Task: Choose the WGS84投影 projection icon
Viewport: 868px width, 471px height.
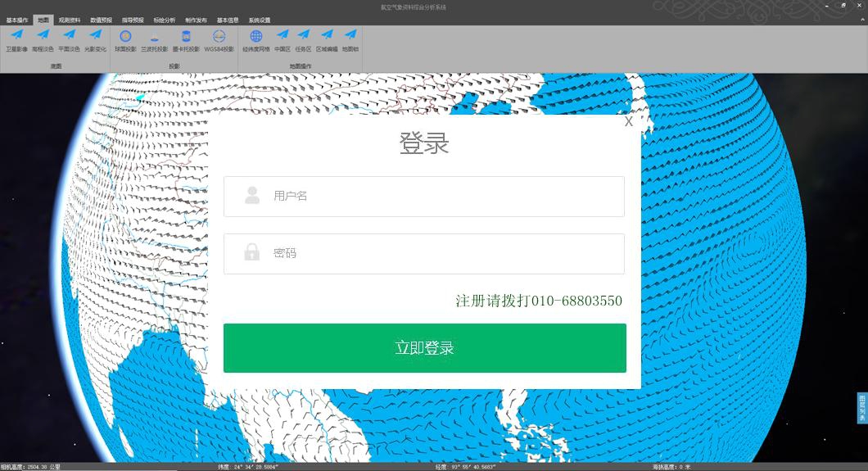Action: pos(219,40)
